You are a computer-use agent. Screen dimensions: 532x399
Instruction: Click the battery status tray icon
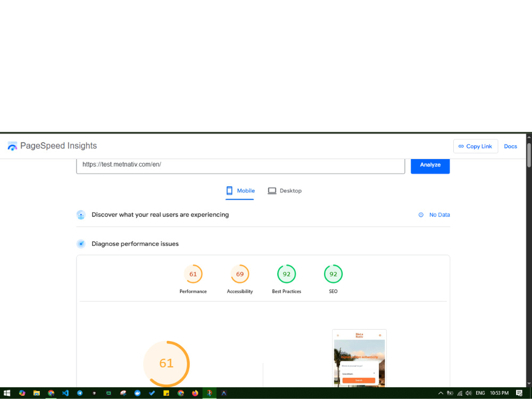click(450, 393)
